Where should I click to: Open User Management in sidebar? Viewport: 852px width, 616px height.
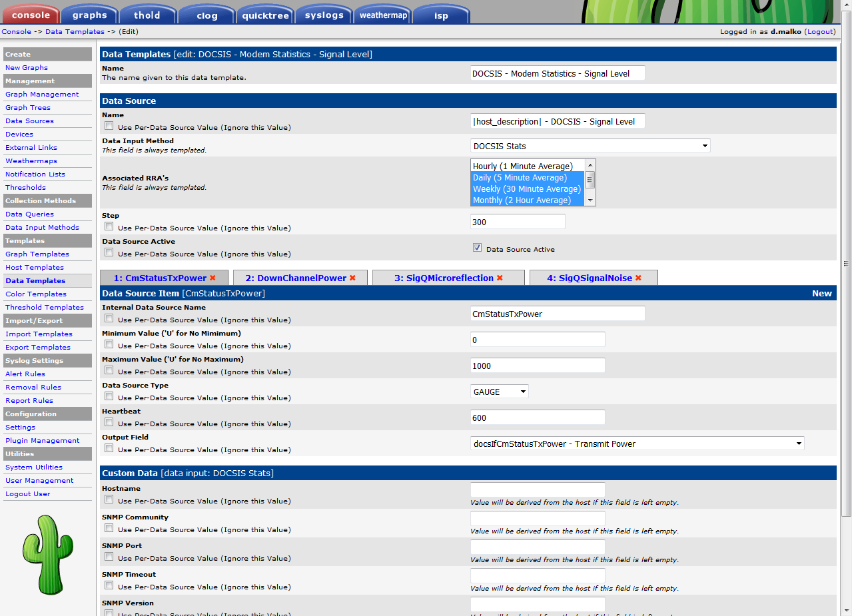click(39, 480)
